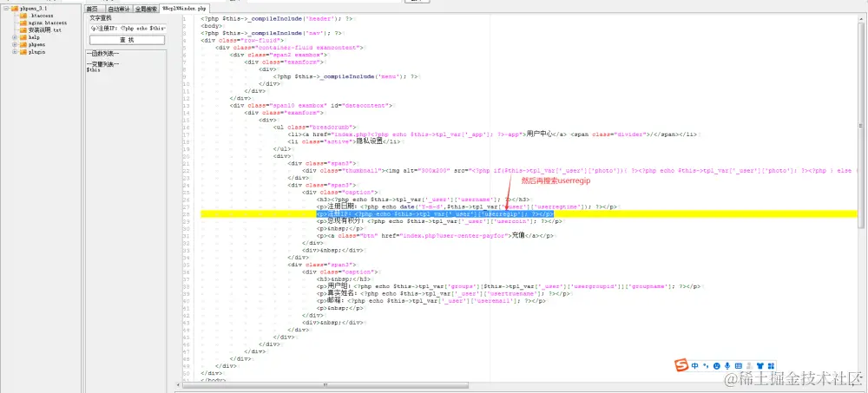The height and width of the screenshot is (393, 868).
Task: Click the 查找 search button
Action: tap(127, 40)
